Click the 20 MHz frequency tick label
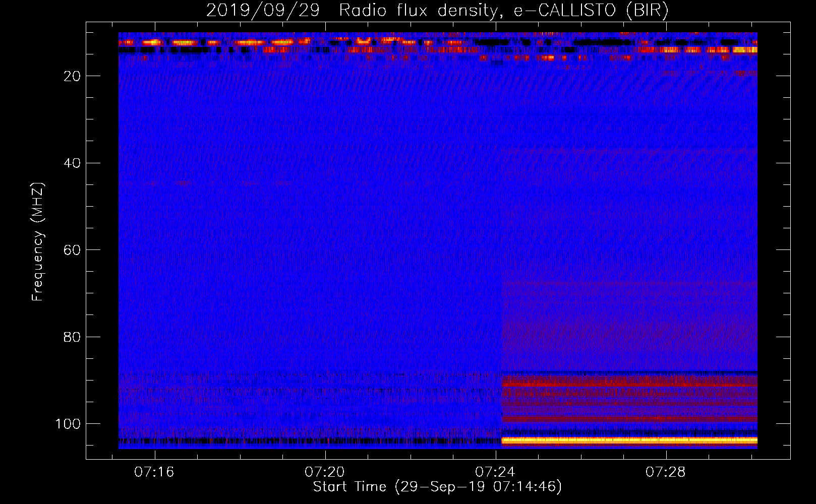The image size is (816, 504). (72, 76)
